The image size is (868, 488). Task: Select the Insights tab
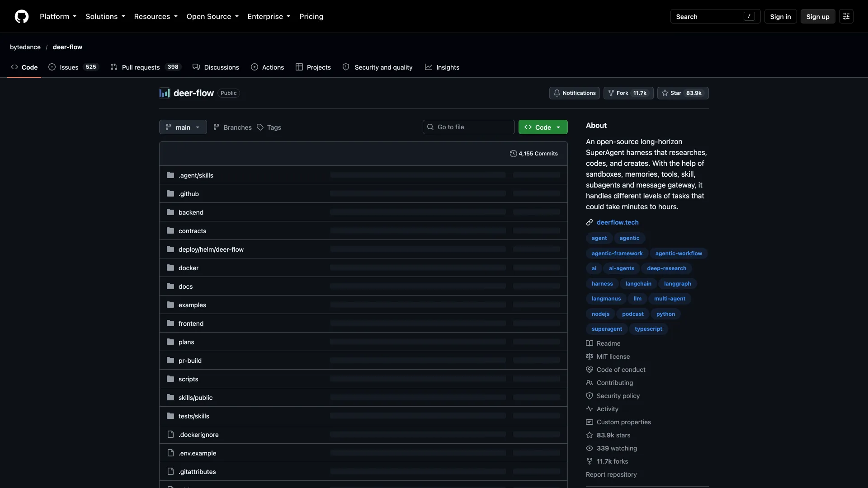point(442,67)
